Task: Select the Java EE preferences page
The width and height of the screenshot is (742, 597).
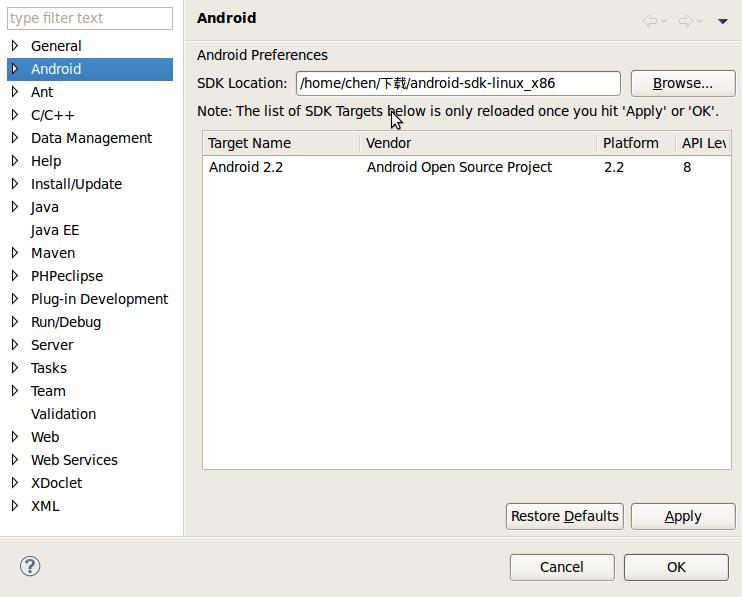Action: pyautogui.click(x=55, y=230)
